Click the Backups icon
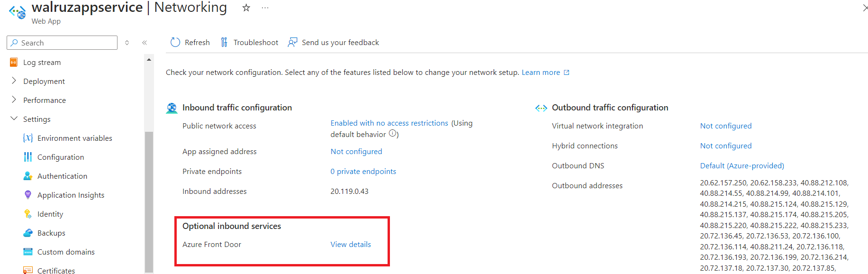This screenshot has height=274, width=868. [27, 233]
